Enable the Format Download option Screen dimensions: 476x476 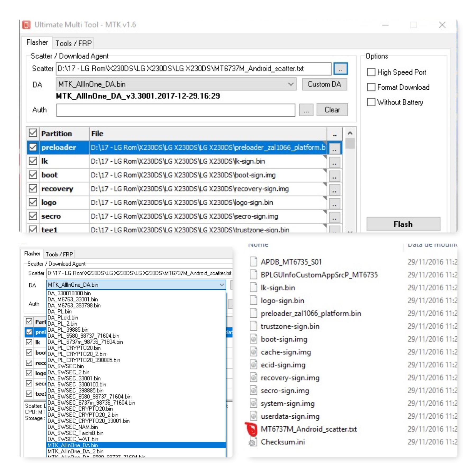[x=371, y=87]
